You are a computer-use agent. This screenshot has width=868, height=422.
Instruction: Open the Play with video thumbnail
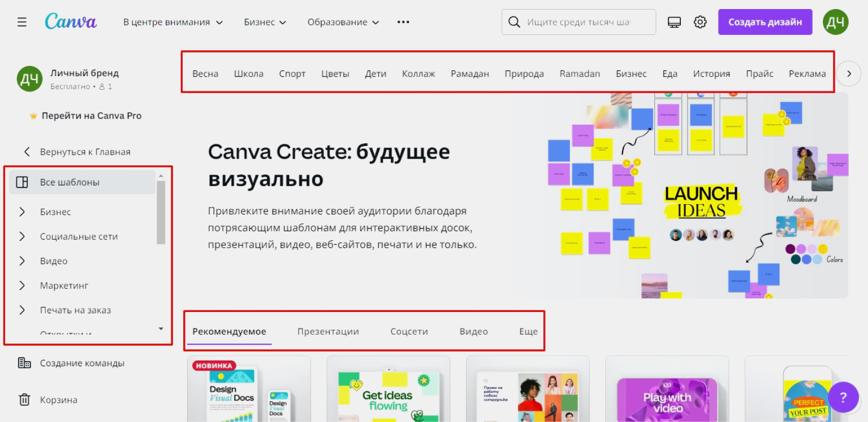click(667, 389)
